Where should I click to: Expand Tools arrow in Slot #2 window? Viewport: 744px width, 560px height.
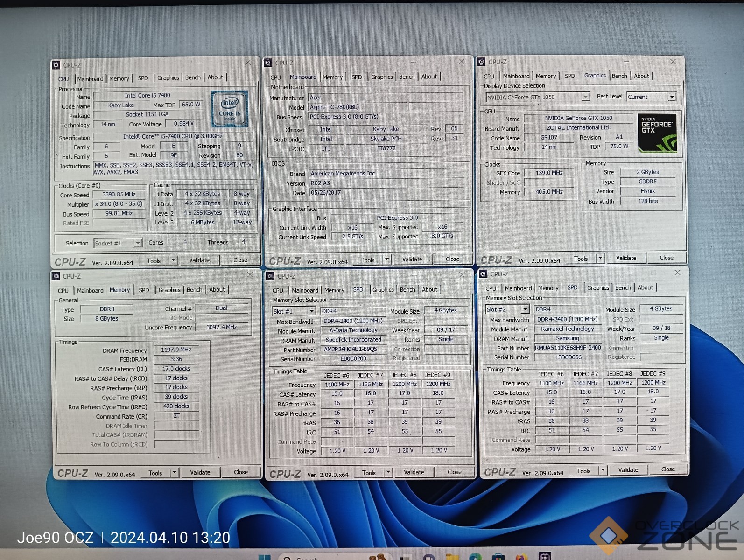pos(603,470)
